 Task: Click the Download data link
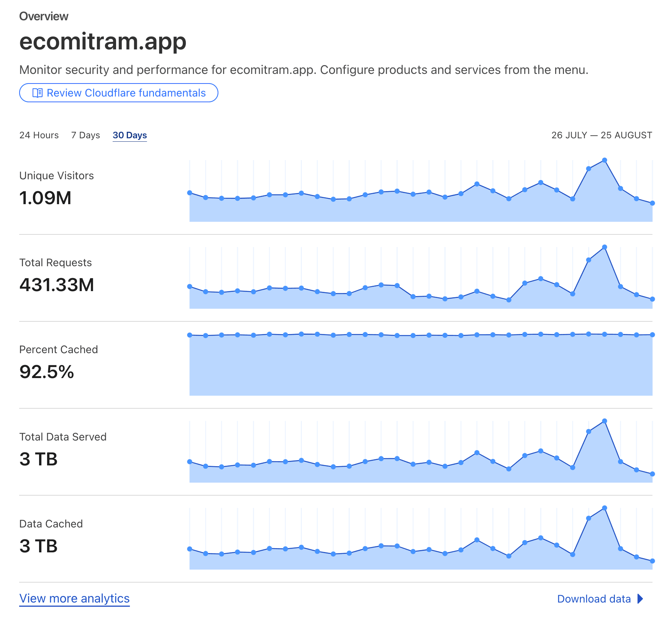tap(594, 599)
